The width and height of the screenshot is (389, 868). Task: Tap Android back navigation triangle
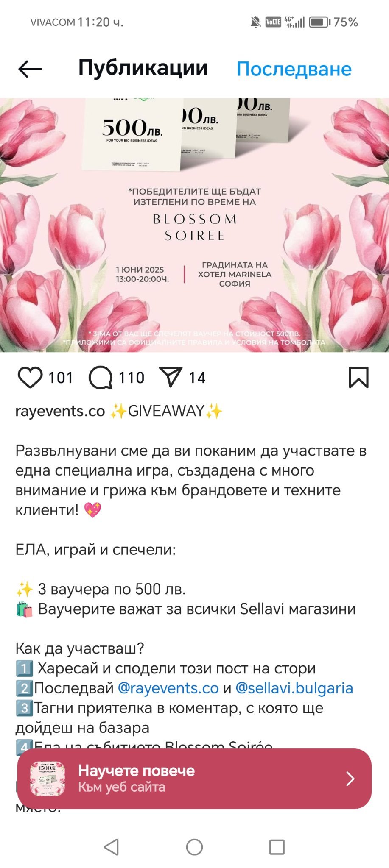111,847
